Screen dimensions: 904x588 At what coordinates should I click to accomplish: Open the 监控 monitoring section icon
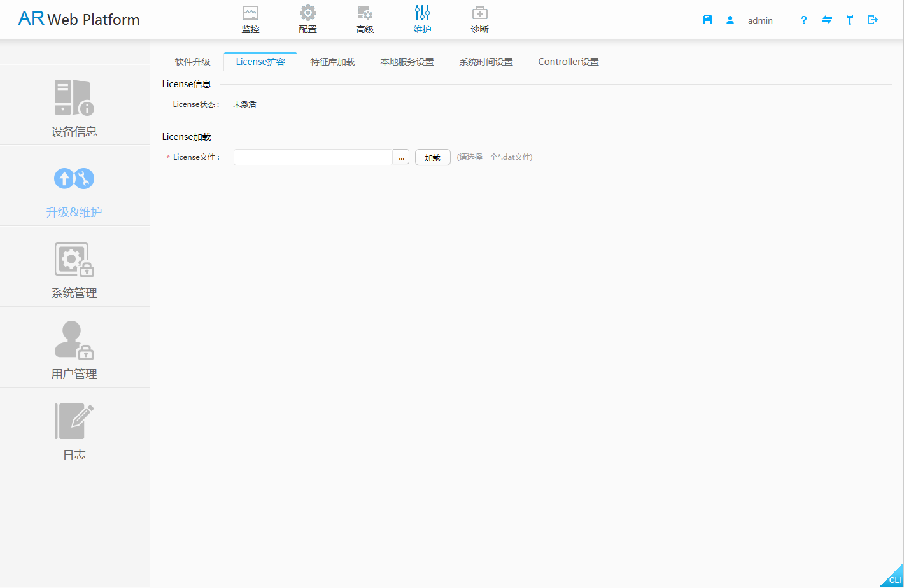pyautogui.click(x=250, y=13)
